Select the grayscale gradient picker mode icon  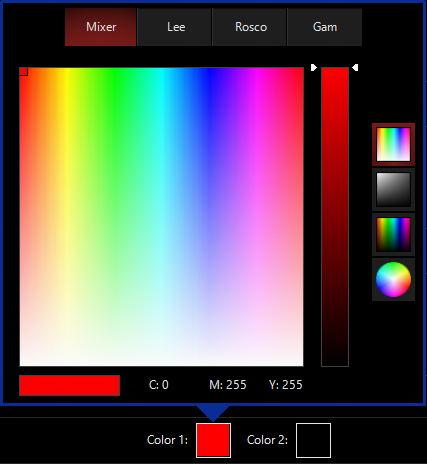click(393, 190)
